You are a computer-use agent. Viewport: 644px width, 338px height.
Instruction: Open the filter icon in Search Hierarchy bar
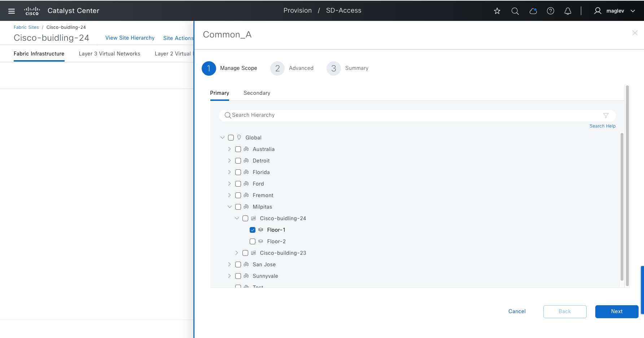606,115
